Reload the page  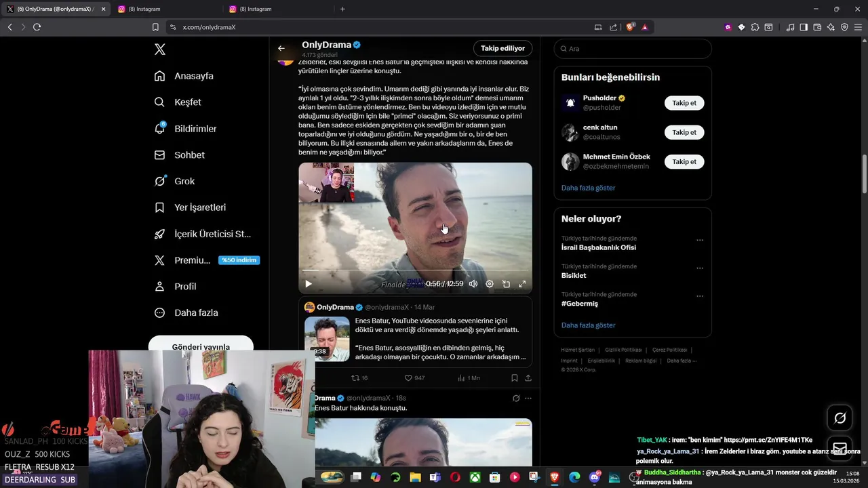tap(37, 27)
